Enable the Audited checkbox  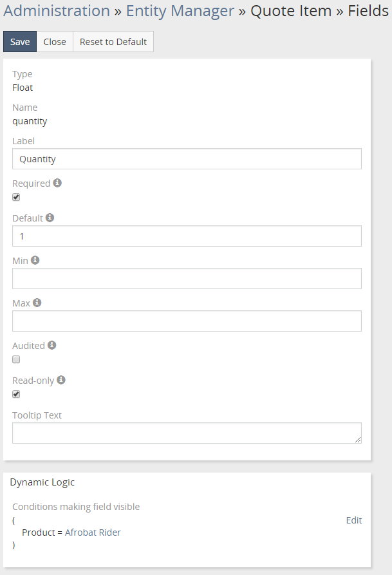[x=16, y=359]
